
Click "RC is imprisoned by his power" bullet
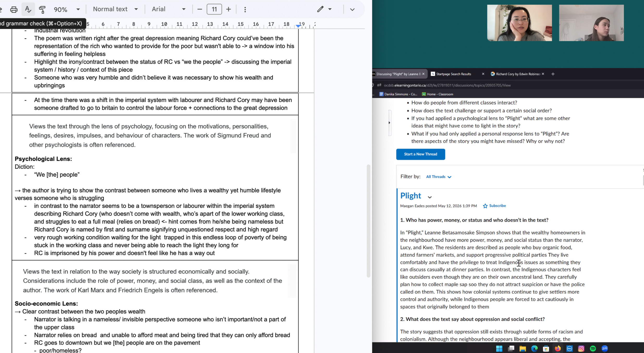point(124,253)
